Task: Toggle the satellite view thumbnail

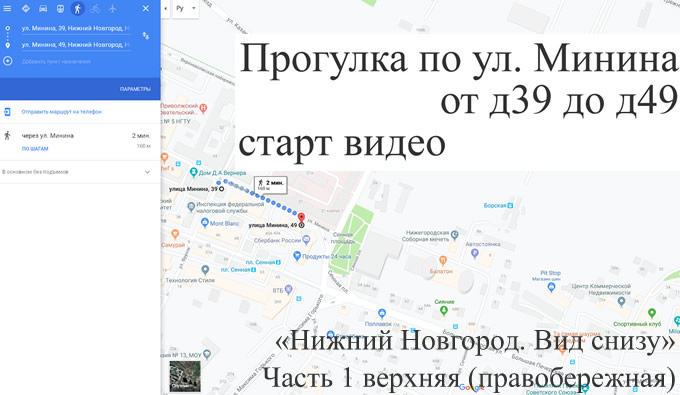Action: click(185, 376)
